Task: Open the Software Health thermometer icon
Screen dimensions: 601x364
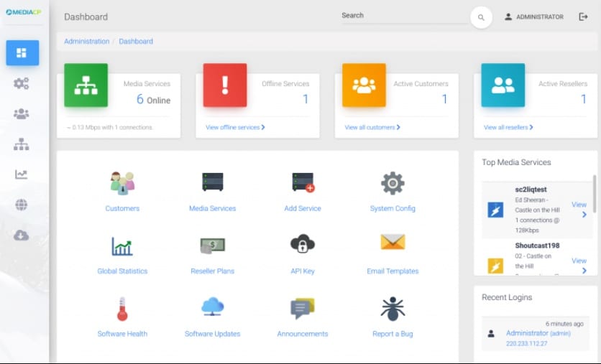Action: pyautogui.click(x=122, y=309)
